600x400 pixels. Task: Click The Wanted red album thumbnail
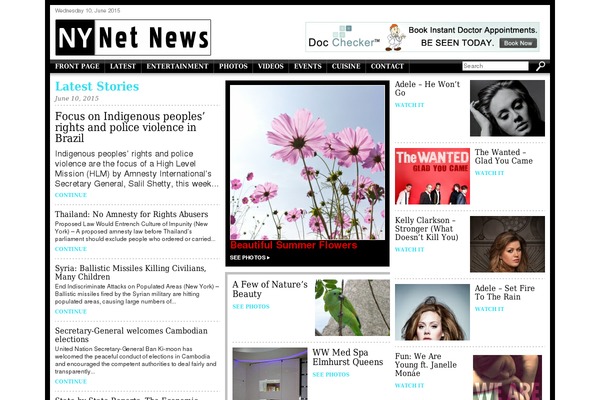pyautogui.click(x=432, y=176)
